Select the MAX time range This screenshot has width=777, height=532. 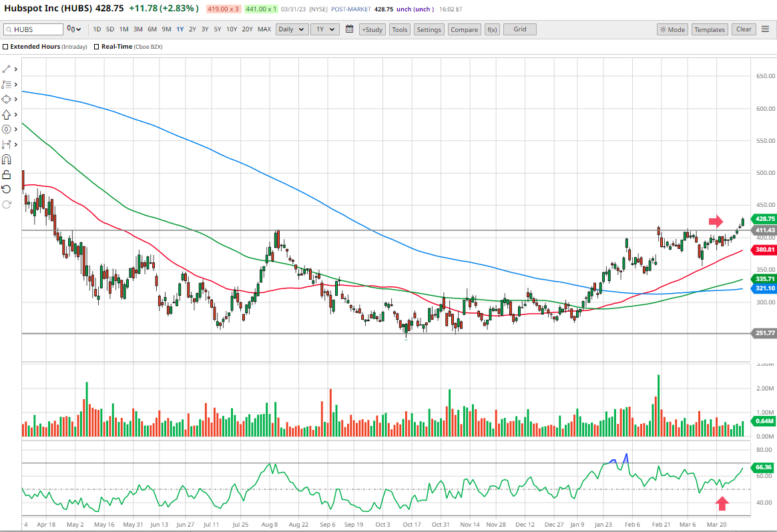264,29
